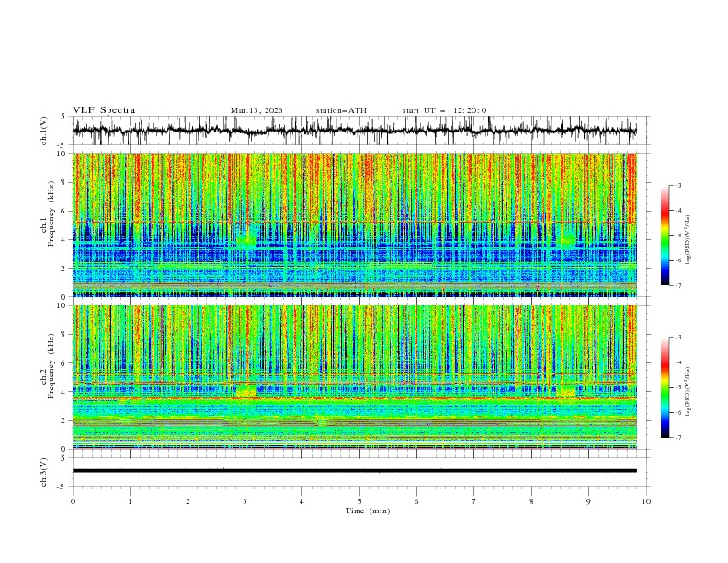Click the lower color scale bar for ch.2
The image size is (728, 563).
pyautogui.click(x=665, y=387)
